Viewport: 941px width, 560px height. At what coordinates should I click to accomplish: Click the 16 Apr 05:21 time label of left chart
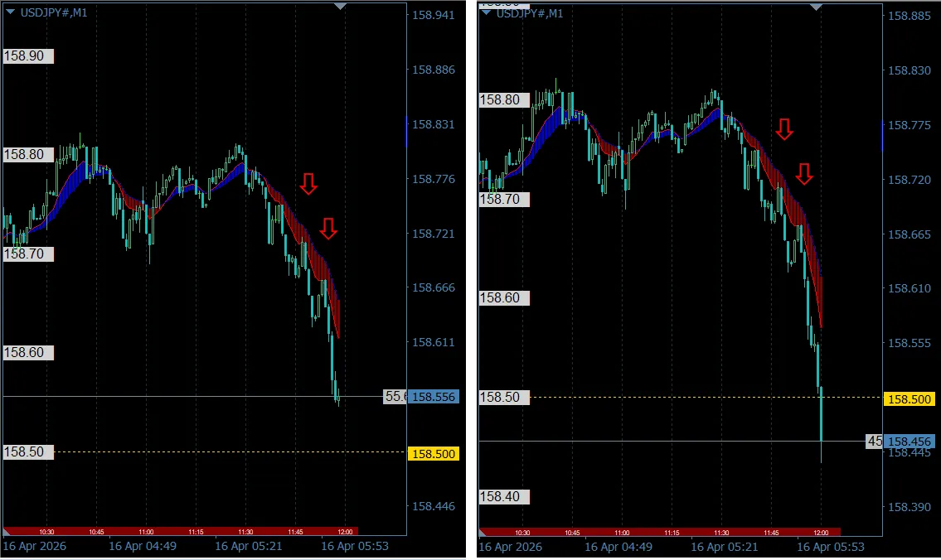coord(249,546)
